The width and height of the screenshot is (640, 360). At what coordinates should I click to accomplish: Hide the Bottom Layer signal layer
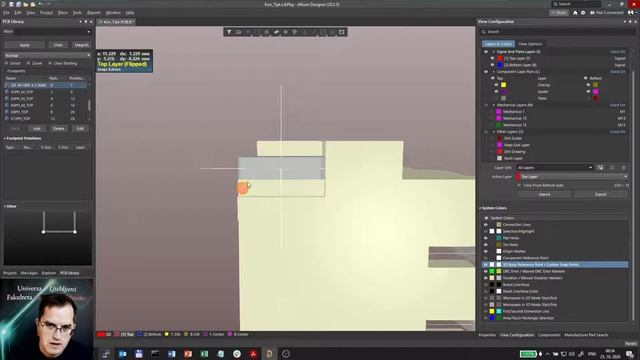(x=493, y=65)
